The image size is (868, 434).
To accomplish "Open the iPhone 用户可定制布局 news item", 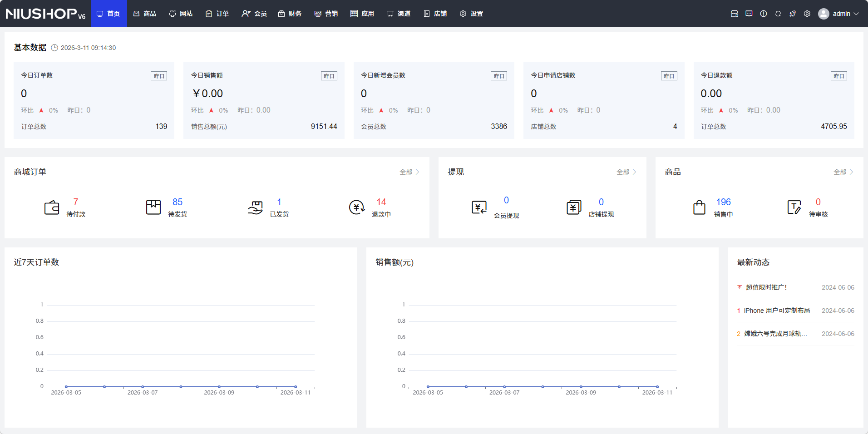I will point(777,311).
